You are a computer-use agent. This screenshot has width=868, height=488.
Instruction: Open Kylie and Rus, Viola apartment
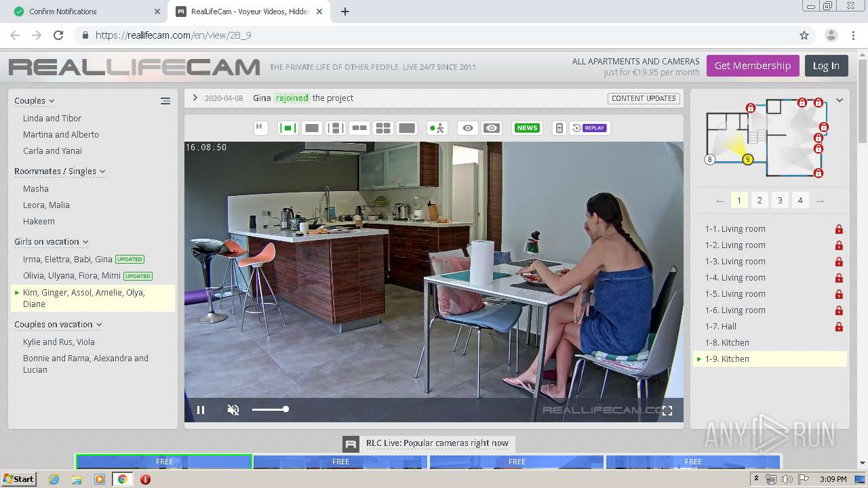(59, 342)
